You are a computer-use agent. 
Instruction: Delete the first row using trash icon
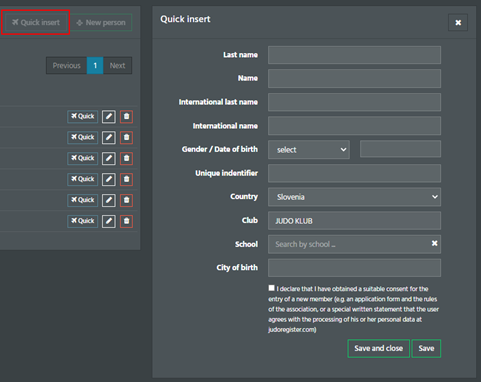126,117
